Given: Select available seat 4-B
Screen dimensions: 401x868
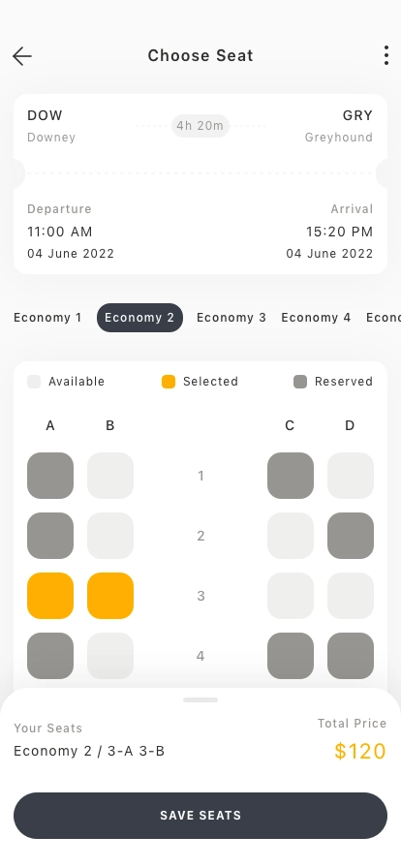Looking at the screenshot, I should click(110, 656).
